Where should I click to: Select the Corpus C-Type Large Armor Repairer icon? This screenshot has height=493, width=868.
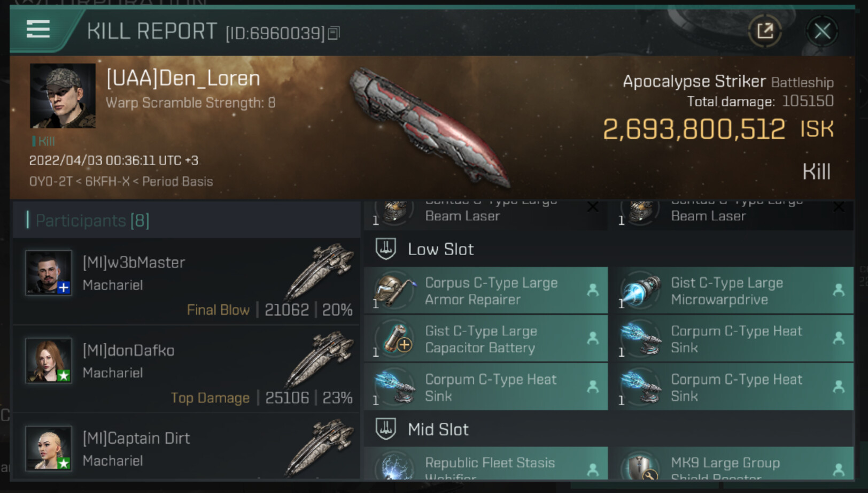click(394, 290)
